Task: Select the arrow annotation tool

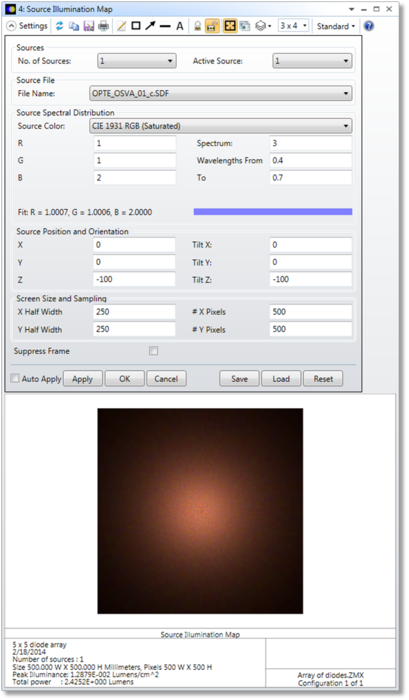Action: pyautogui.click(x=150, y=26)
